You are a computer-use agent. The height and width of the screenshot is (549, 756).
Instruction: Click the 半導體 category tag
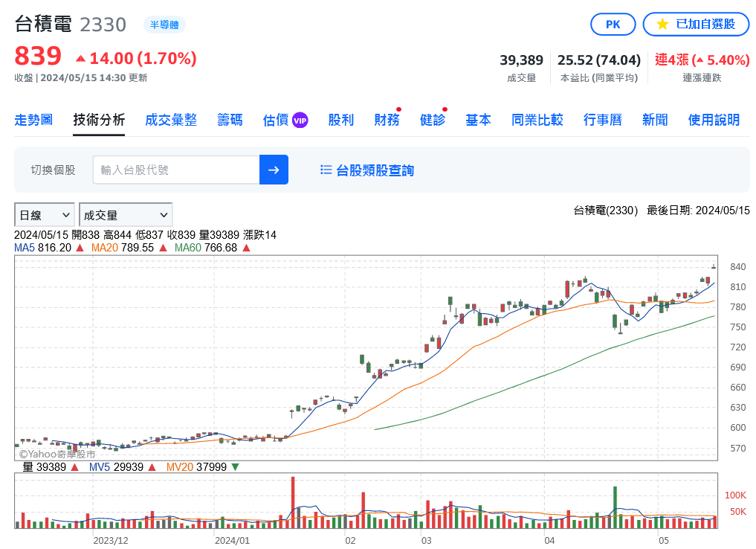pos(164,25)
